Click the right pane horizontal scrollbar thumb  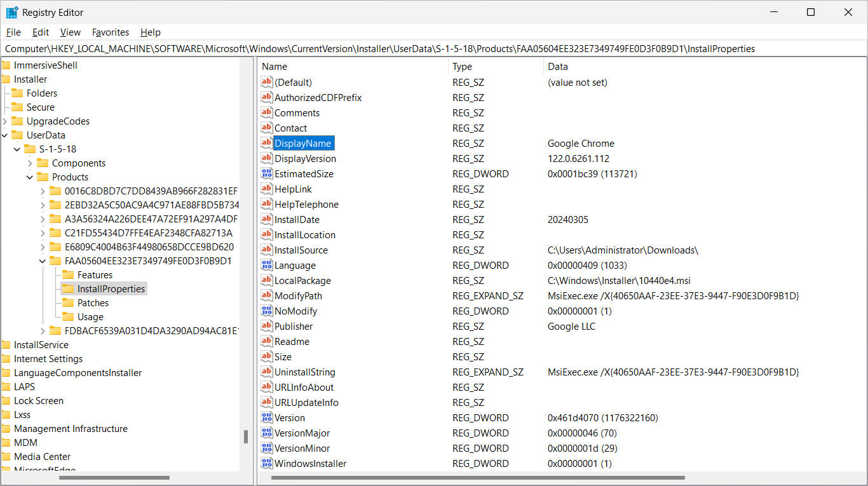click(478, 478)
